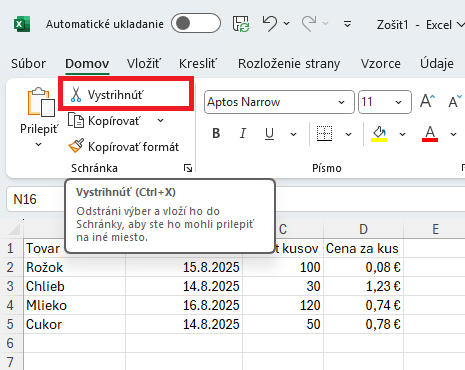465x370 pixels.
Task: Select column E header
Action: coord(435,229)
